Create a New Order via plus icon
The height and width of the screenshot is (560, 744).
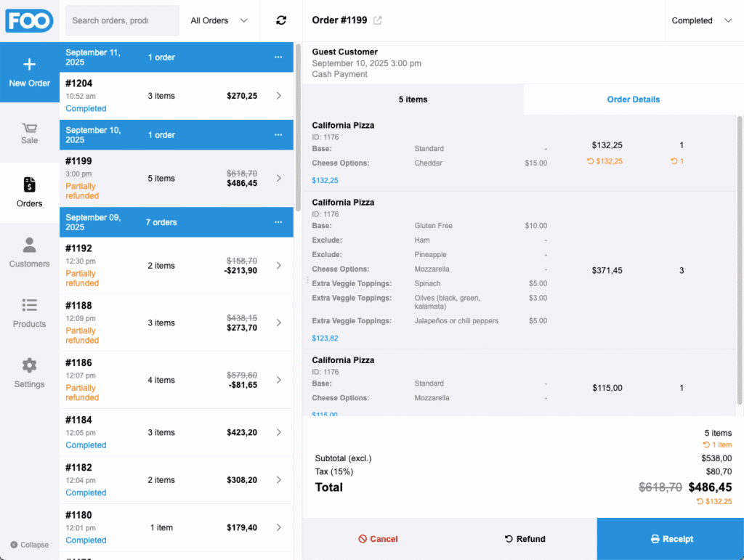point(29,66)
